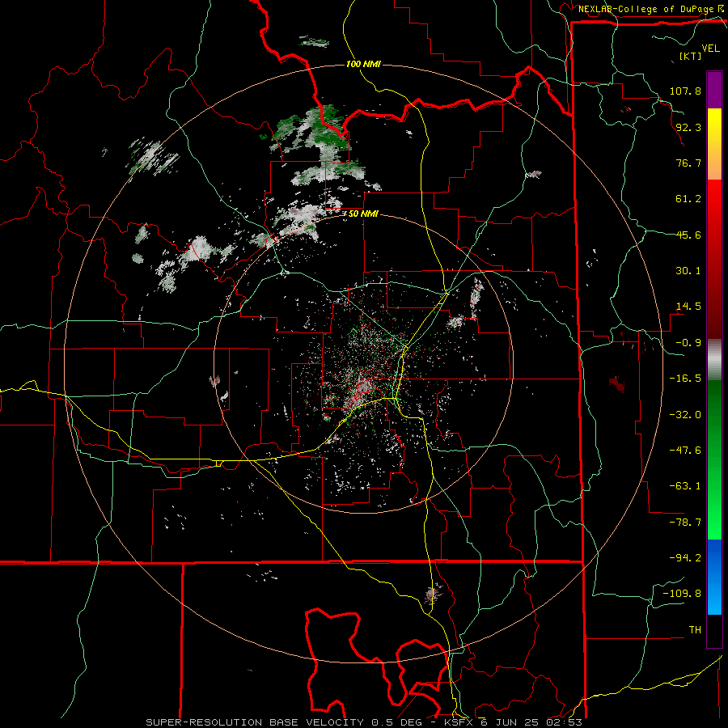Click the purple segment at color bar top
This screenshot has width=728, height=728.
pyautogui.click(x=714, y=90)
